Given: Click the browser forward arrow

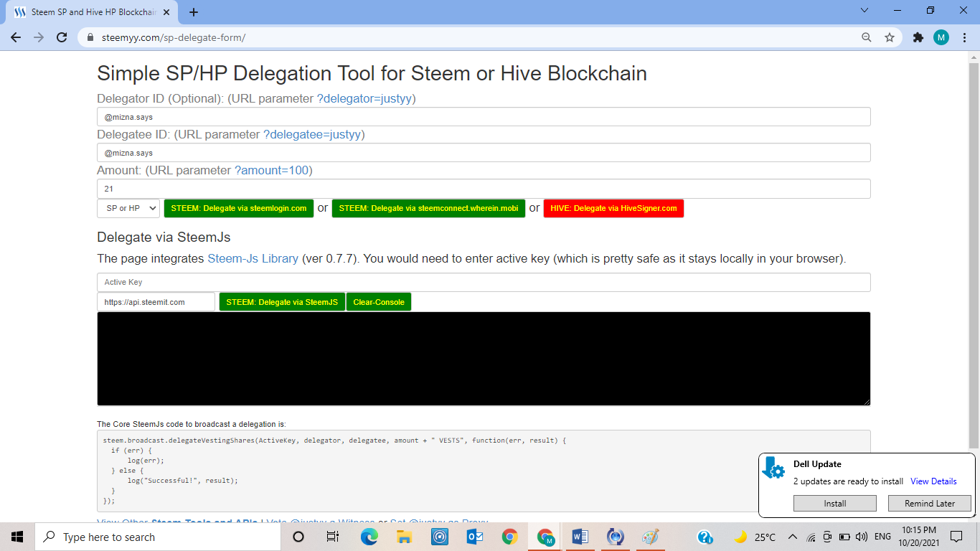Looking at the screenshot, I should 39,37.
